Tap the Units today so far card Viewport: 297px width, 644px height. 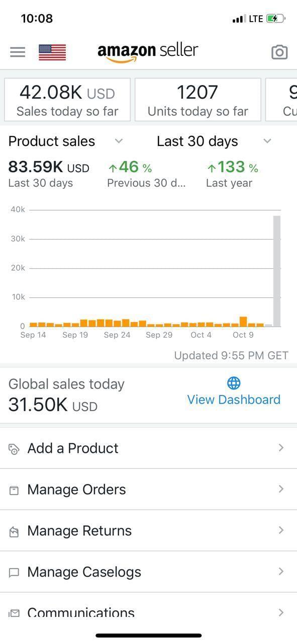coord(197,100)
